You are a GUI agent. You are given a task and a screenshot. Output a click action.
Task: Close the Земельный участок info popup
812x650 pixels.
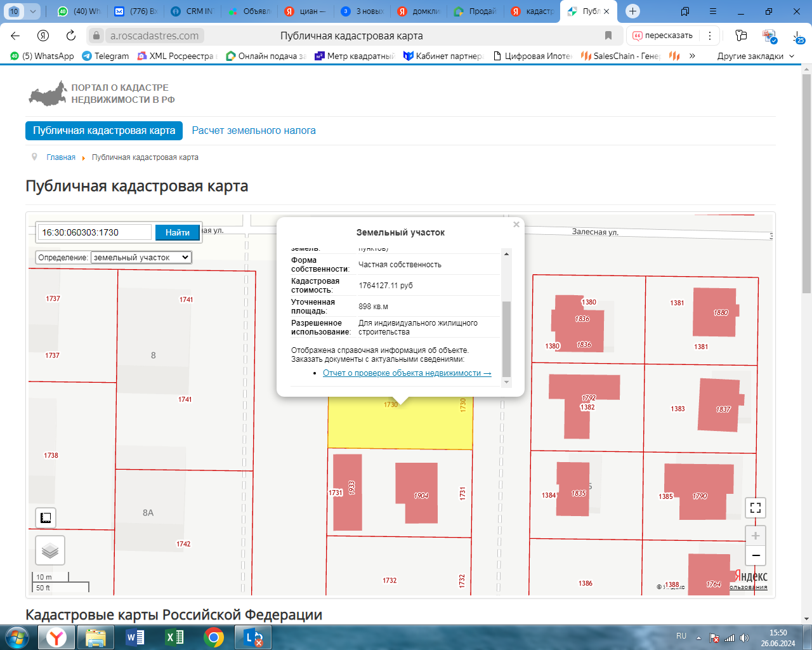point(516,225)
